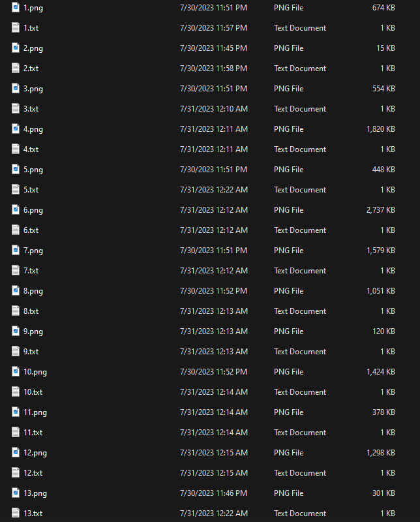
Task: Select the 7.txt document icon
Action: (15, 270)
